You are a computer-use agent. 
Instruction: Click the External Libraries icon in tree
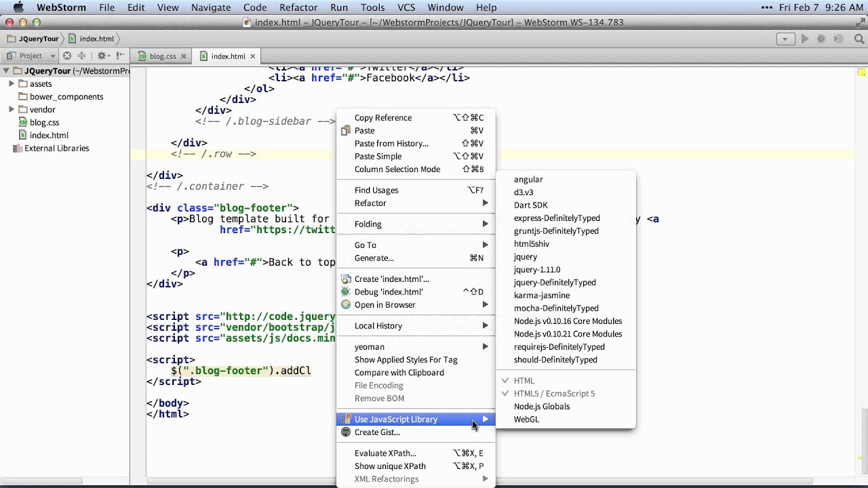[x=17, y=148]
